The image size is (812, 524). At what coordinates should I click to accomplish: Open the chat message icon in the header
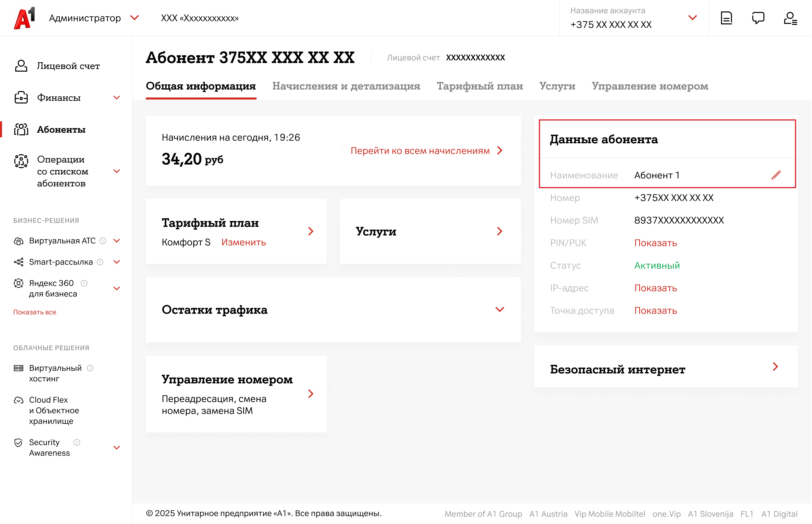pyautogui.click(x=758, y=18)
